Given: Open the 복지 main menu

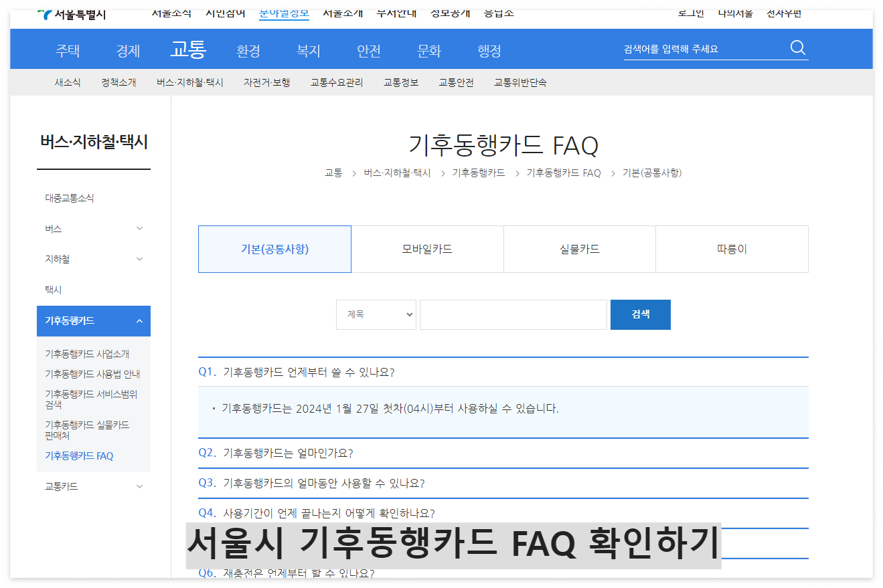Looking at the screenshot, I should [309, 51].
